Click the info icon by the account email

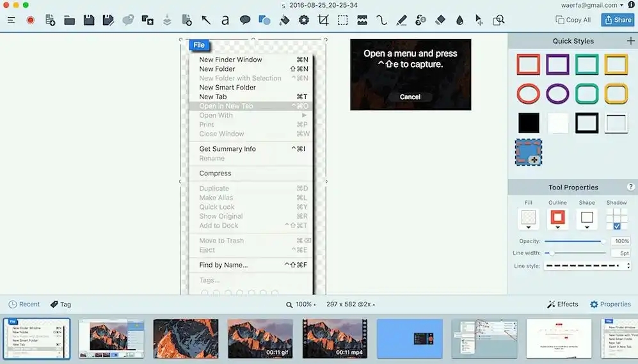click(631, 5)
